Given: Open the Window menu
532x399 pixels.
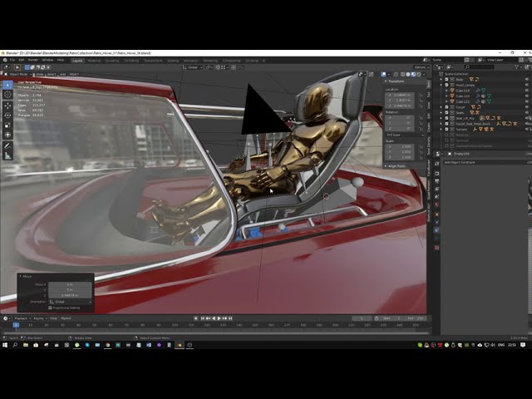Looking at the screenshot, I should (x=47, y=60).
